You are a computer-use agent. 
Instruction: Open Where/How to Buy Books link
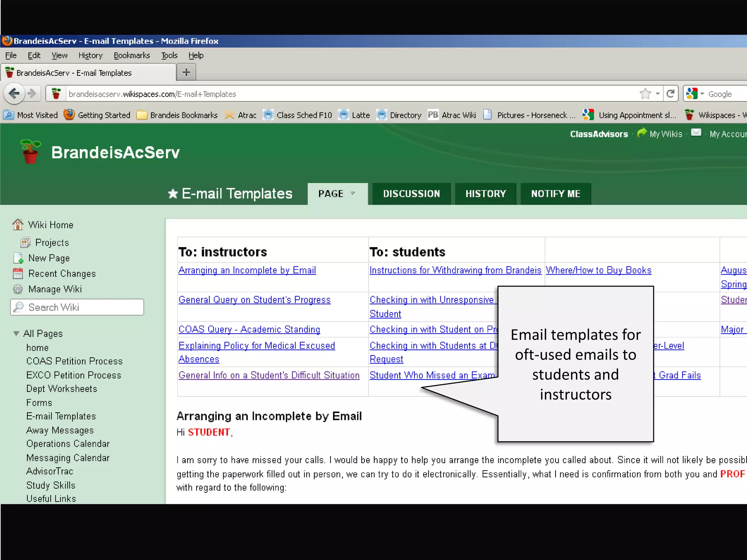599,270
